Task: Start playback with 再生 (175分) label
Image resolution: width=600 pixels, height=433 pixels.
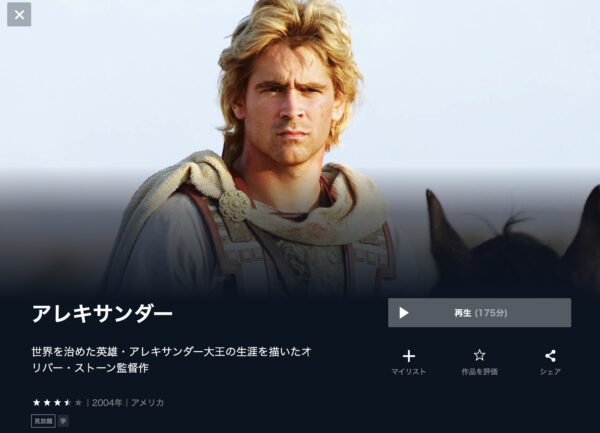Action: pos(481,313)
